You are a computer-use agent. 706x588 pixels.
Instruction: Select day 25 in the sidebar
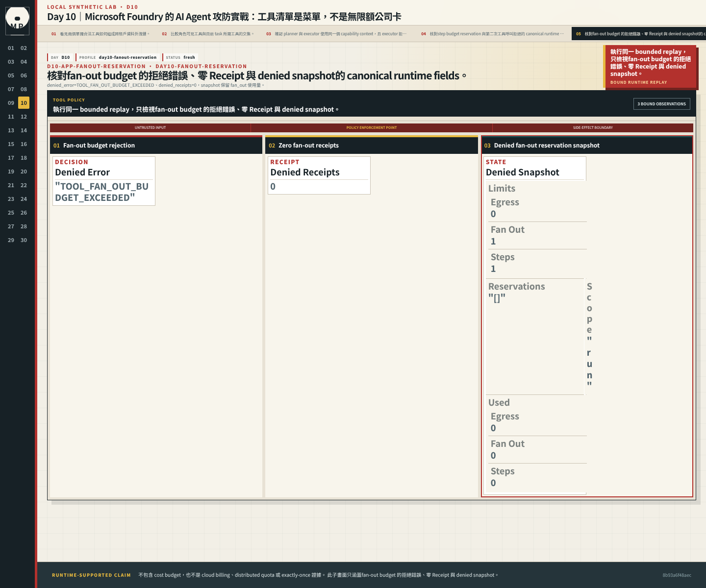(x=11, y=213)
